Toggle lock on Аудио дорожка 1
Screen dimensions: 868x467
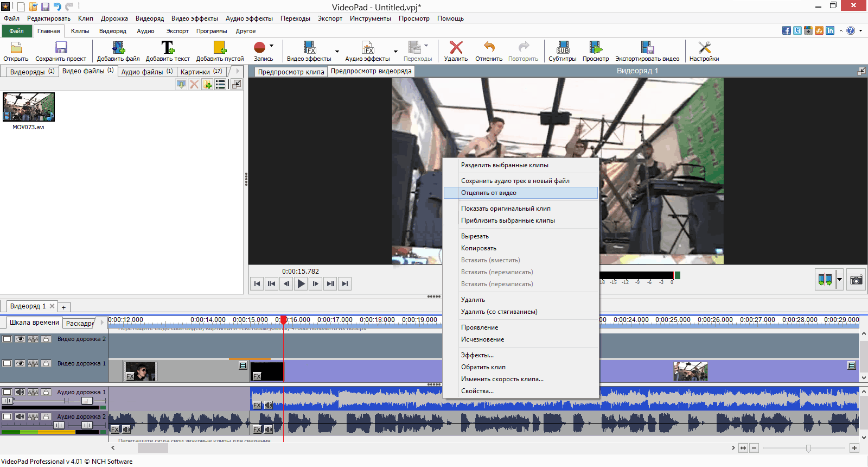click(46, 392)
